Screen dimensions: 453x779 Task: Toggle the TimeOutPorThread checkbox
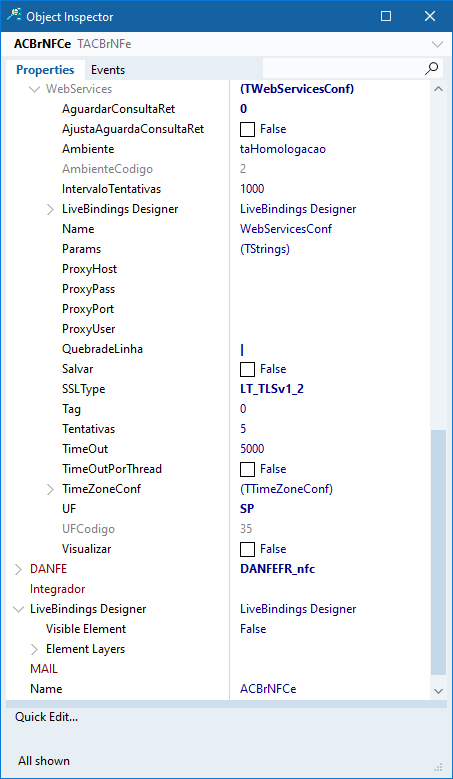point(247,469)
